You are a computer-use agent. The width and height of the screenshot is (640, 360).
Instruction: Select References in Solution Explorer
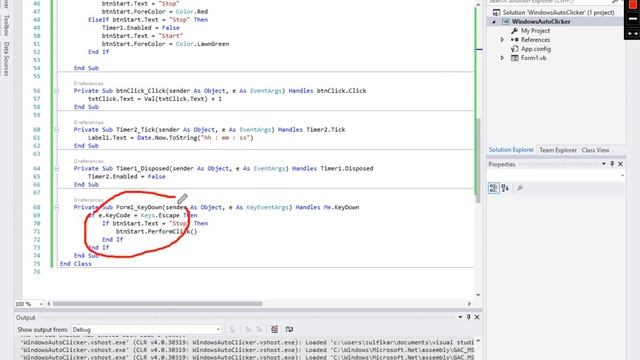tap(535, 40)
